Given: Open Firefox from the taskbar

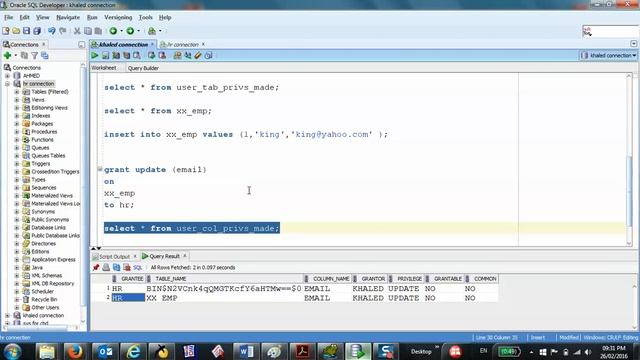Looking at the screenshot, I should pos(75,351).
